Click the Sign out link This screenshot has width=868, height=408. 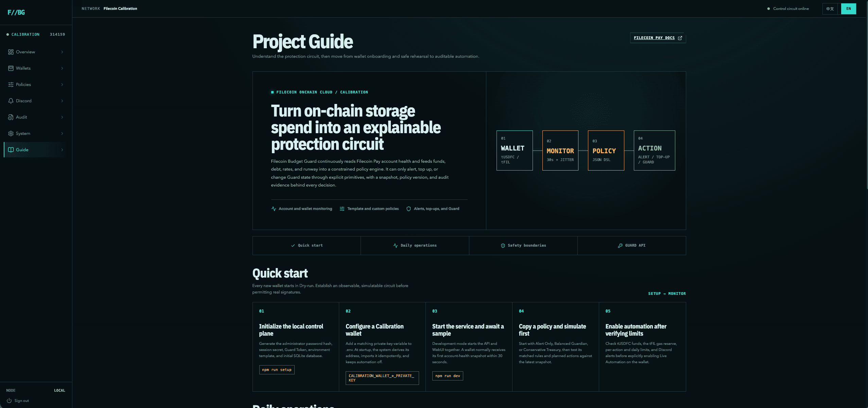click(x=18, y=401)
